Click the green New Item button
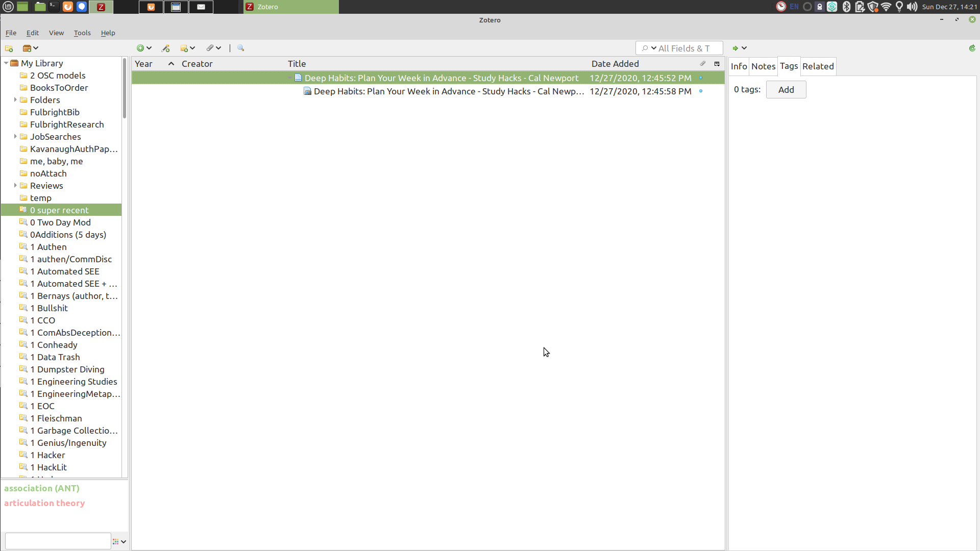Screen dimensions: 980x551 point(140,48)
